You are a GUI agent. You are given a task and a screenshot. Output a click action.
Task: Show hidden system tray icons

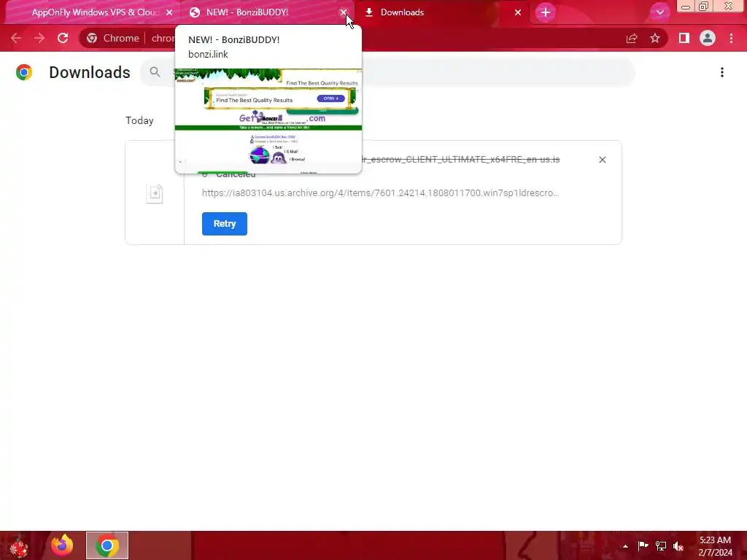[625, 546]
